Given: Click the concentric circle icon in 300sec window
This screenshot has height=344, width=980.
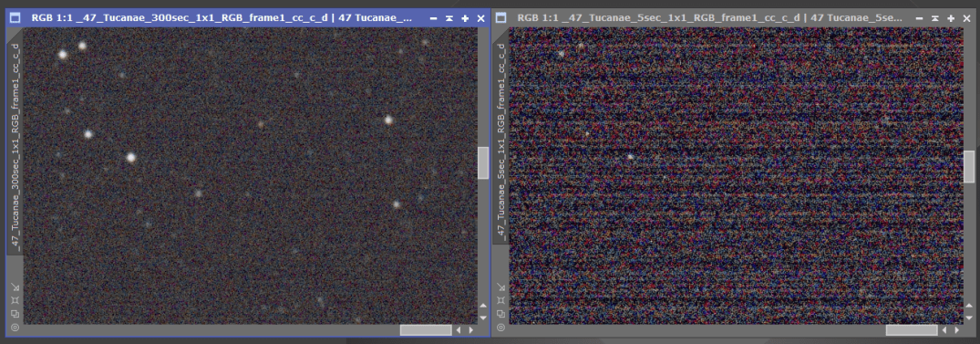Looking at the screenshot, I should pyautogui.click(x=15, y=327).
